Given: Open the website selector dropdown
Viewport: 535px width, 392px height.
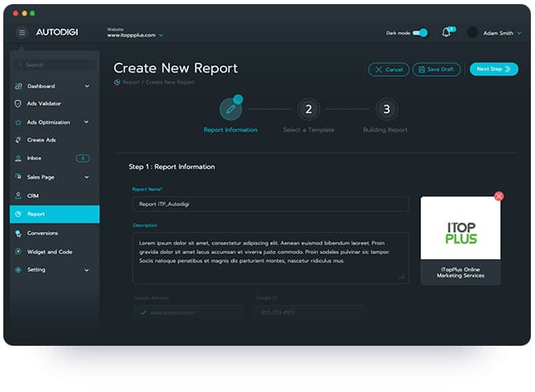Looking at the screenshot, I should click(161, 35).
